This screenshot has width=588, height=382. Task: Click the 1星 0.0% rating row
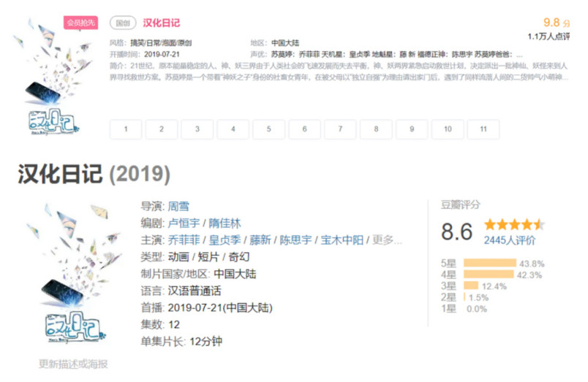(x=464, y=309)
